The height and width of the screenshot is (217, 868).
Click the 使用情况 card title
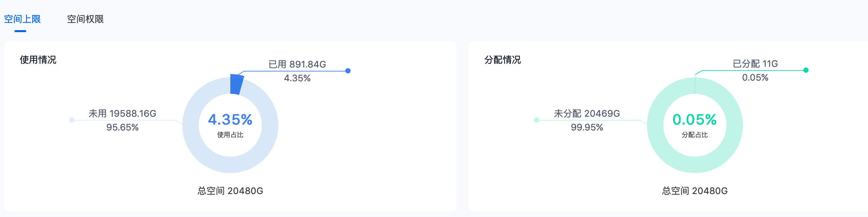[x=38, y=60]
